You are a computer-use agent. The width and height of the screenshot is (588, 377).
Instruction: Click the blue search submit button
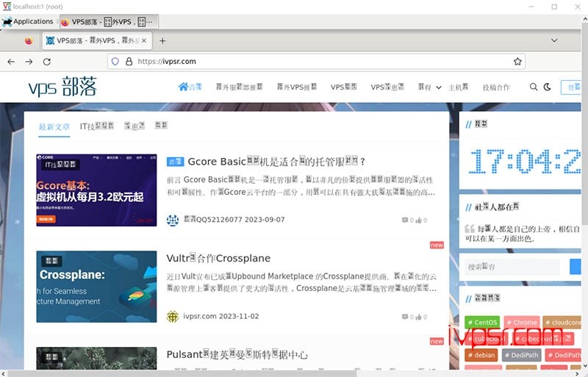[576, 267]
